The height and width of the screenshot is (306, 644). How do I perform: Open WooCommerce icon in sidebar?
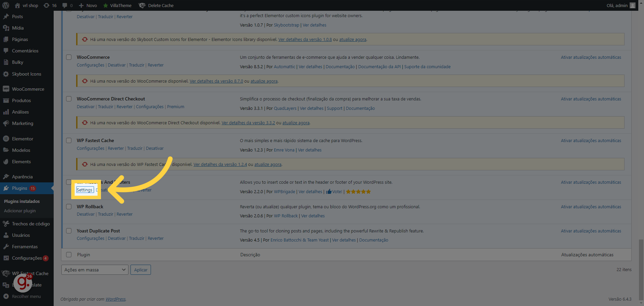click(x=6, y=89)
